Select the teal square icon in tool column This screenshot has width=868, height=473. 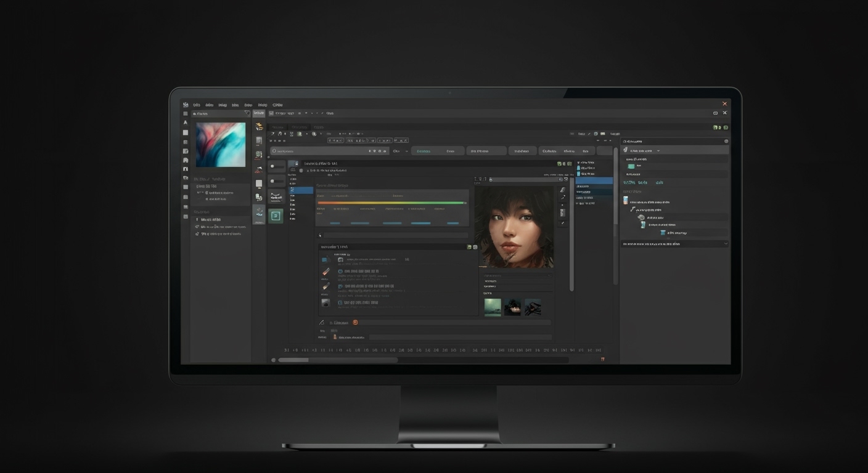coord(276,216)
